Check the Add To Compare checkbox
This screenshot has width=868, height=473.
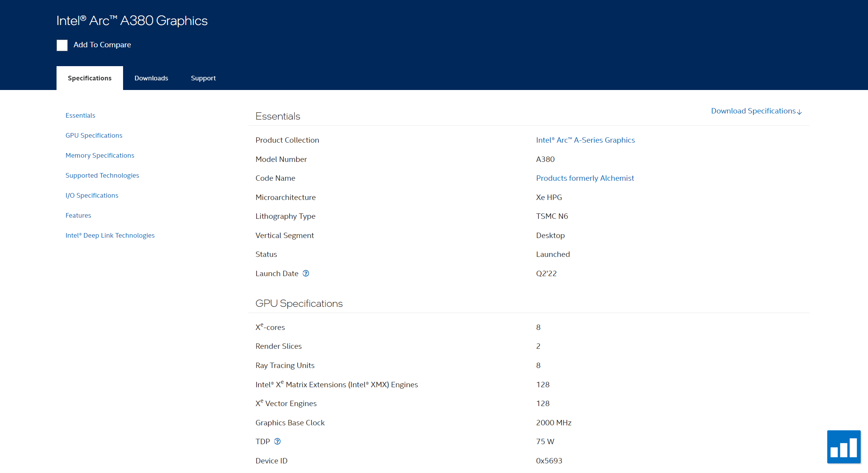point(62,45)
